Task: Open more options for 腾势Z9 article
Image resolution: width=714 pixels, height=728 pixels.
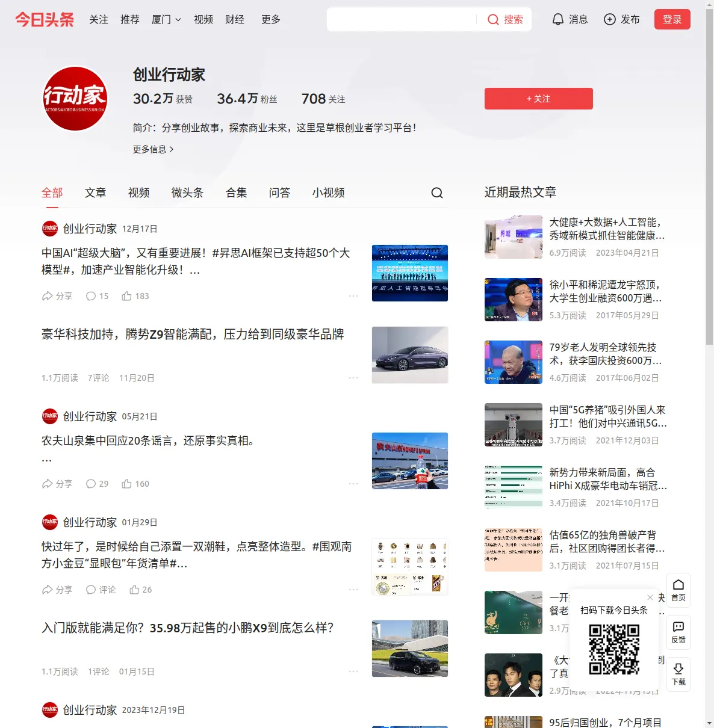Action: pos(353,378)
